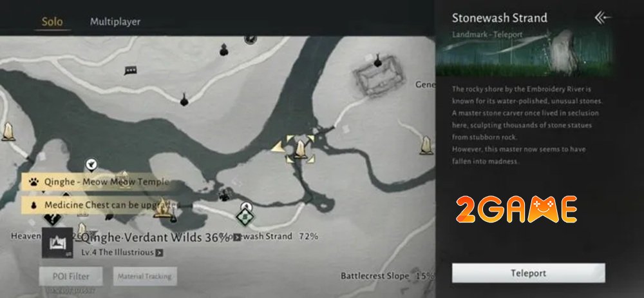
Task: Switch to the Multiplayer tab
Action: pos(115,21)
